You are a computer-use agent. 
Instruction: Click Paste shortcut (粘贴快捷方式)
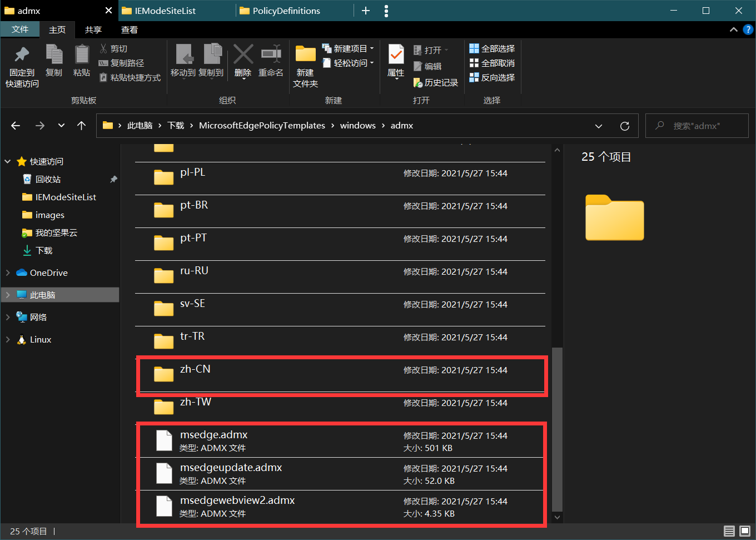tap(130, 78)
